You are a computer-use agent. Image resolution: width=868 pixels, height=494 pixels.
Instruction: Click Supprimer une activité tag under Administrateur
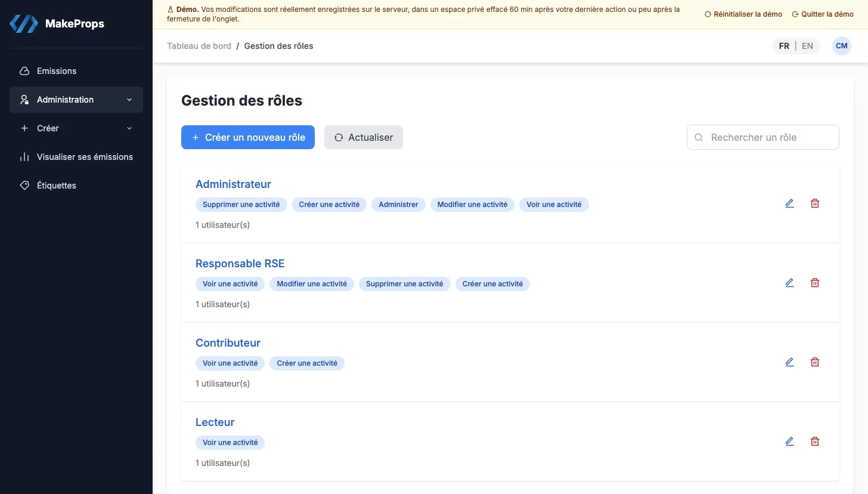click(241, 205)
